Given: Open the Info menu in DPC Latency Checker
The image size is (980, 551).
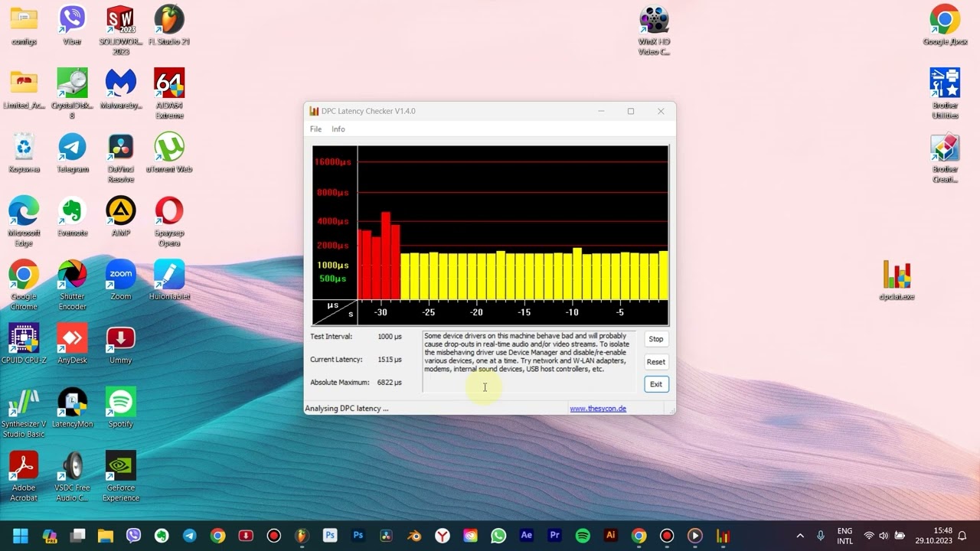Looking at the screenshot, I should (x=338, y=129).
